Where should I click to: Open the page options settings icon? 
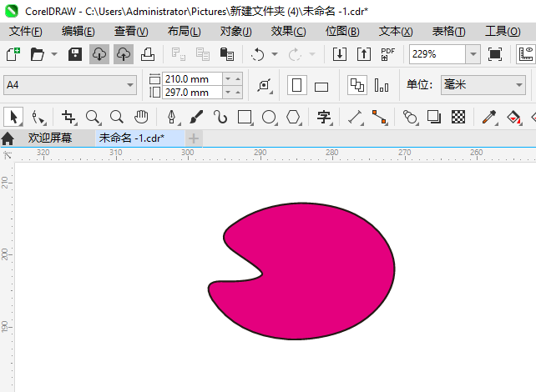[x=265, y=85]
